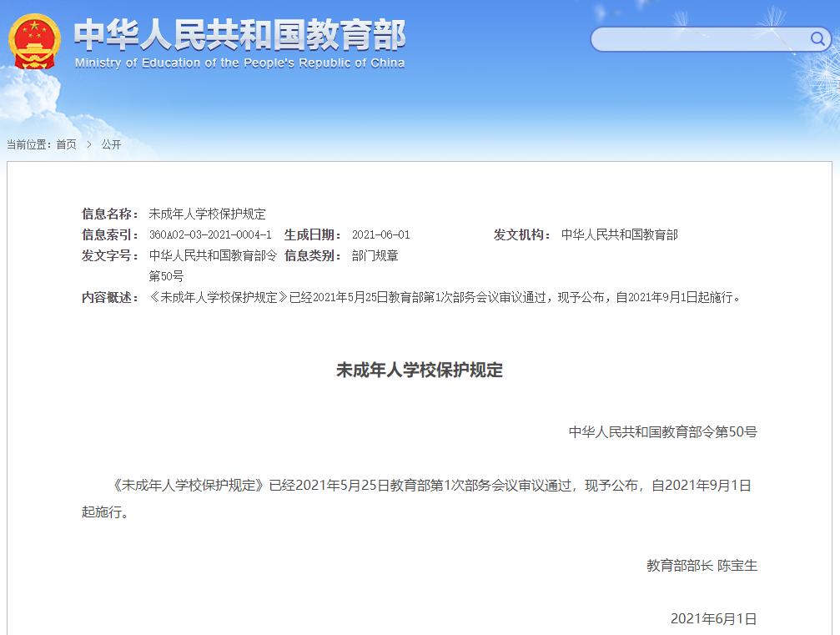Click the Ministry of Education banner logo text
Screen dimensions: 840x635
239,33
